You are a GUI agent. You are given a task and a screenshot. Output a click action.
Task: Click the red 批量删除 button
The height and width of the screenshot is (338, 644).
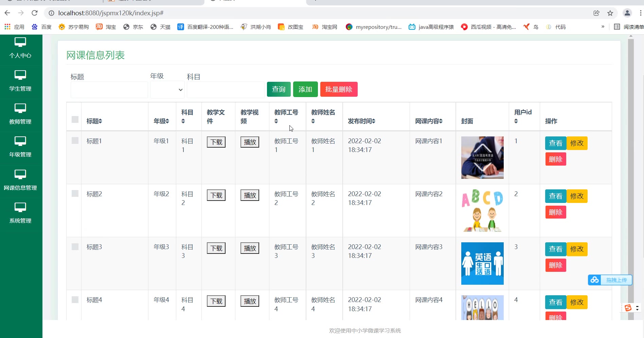point(339,89)
